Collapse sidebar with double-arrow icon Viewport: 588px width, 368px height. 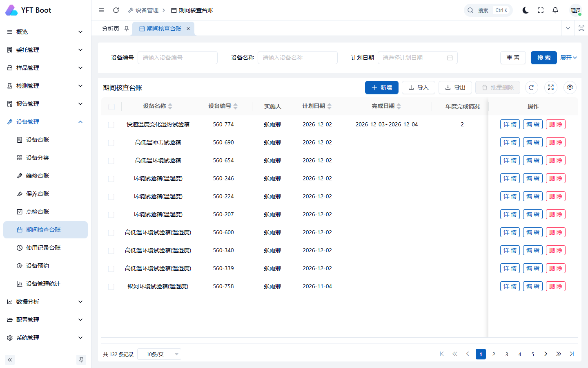[x=10, y=360]
